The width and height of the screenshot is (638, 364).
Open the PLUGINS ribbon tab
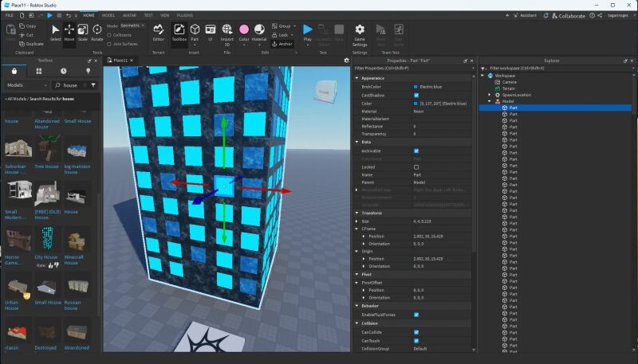coord(184,15)
